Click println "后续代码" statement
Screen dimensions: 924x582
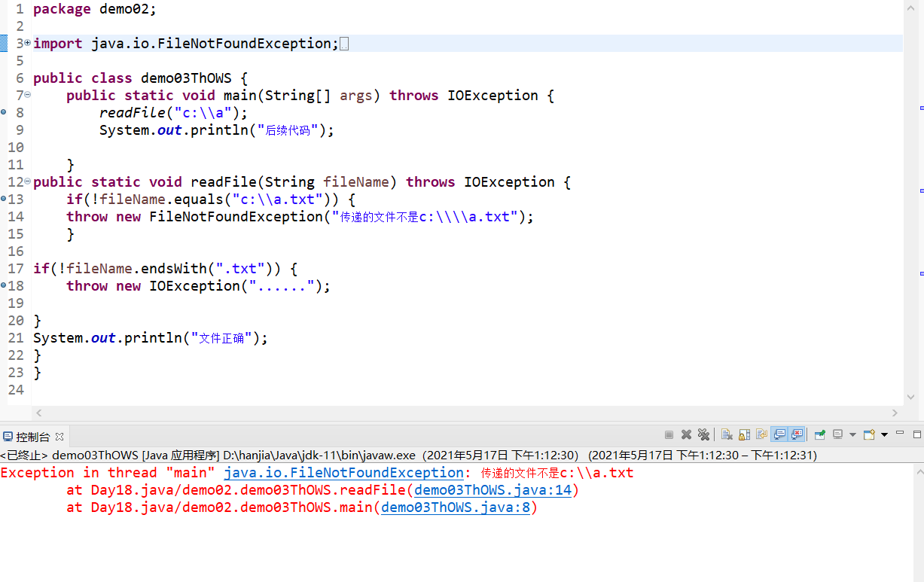point(216,130)
